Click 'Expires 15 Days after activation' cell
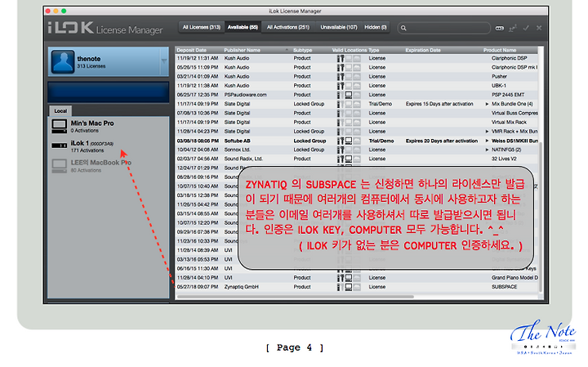Viewport: 588px width, 367px height. click(x=439, y=104)
